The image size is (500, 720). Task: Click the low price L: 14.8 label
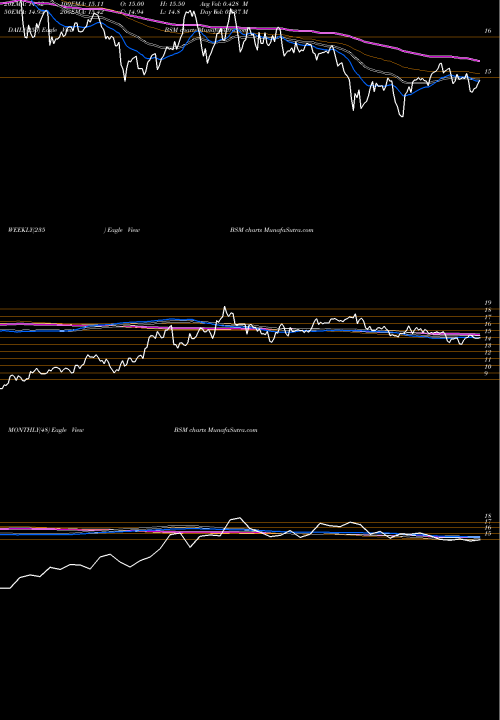pos(172,12)
